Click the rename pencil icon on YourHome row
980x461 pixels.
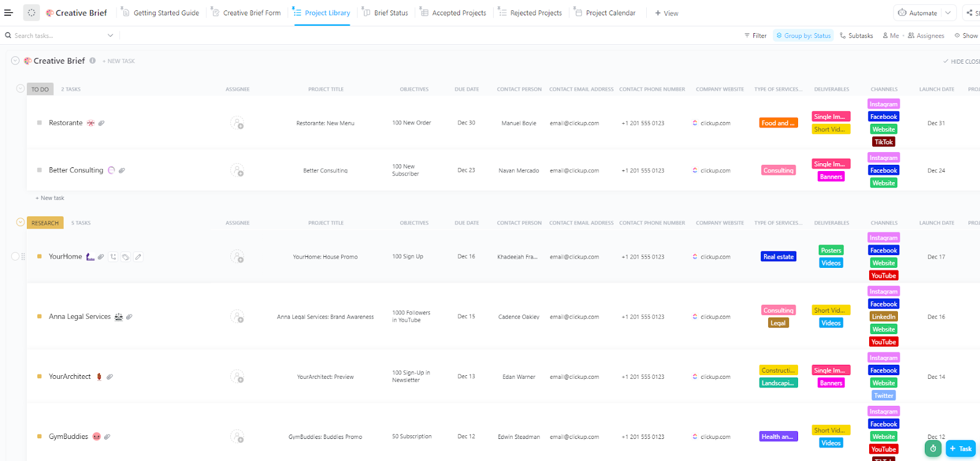(138, 257)
